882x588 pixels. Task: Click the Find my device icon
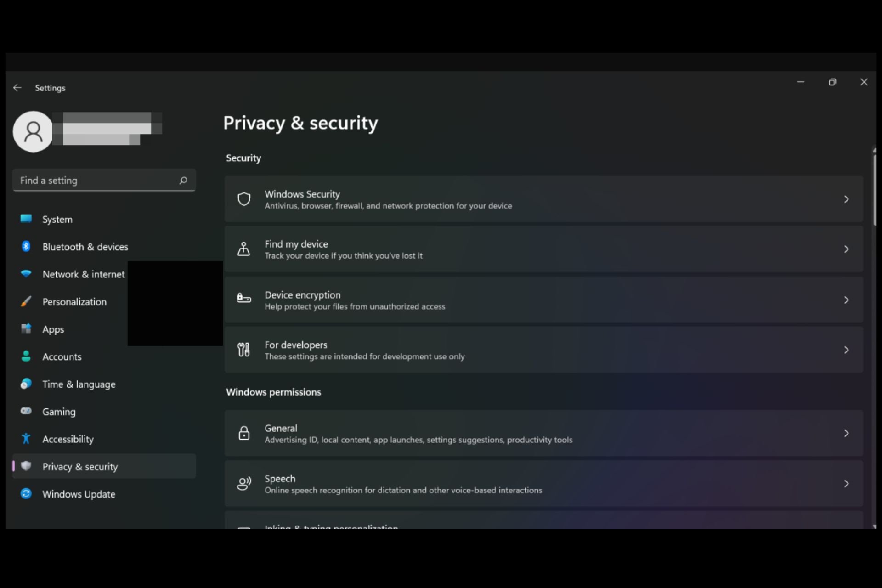244,249
